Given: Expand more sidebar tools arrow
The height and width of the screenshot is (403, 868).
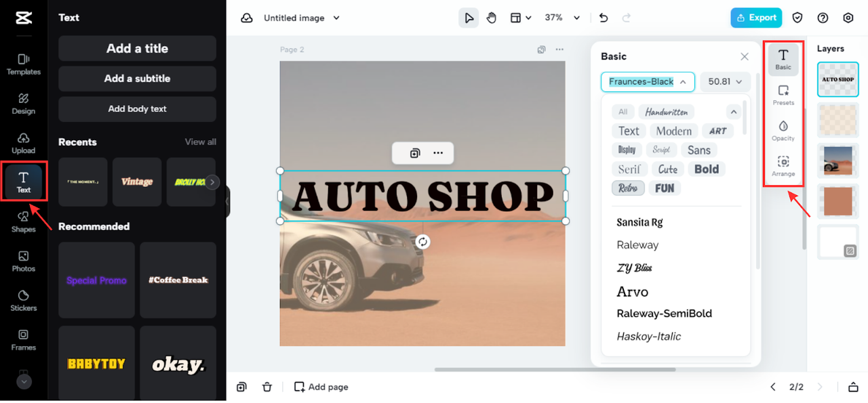Looking at the screenshot, I should [24, 381].
